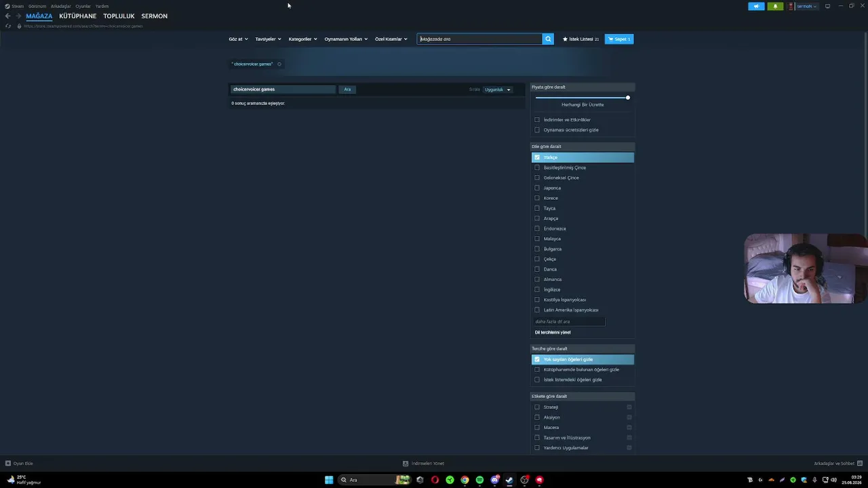The width and height of the screenshot is (868, 488).
Task: Focus the Mağazada ara search field
Action: (480, 39)
